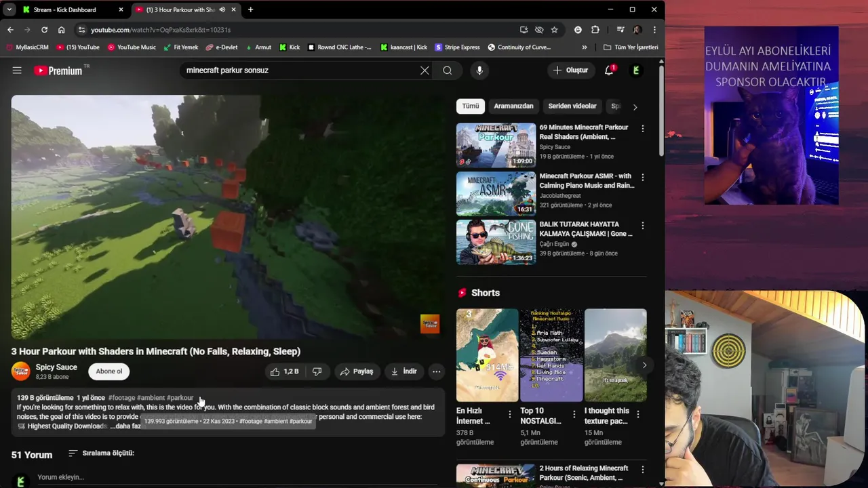The height and width of the screenshot is (488, 868).
Task: Show next Shorts with the arrow
Action: tap(644, 365)
